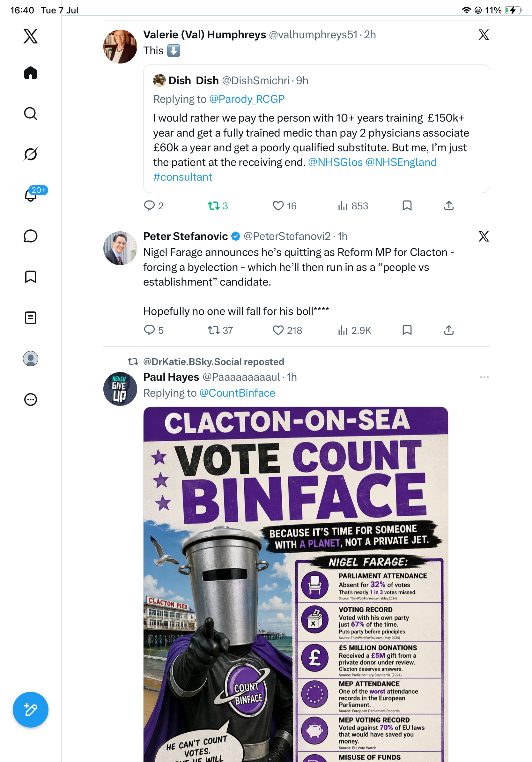Open Grok menu on Peter Stefanovic's post

pyautogui.click(x=484, y=236)
